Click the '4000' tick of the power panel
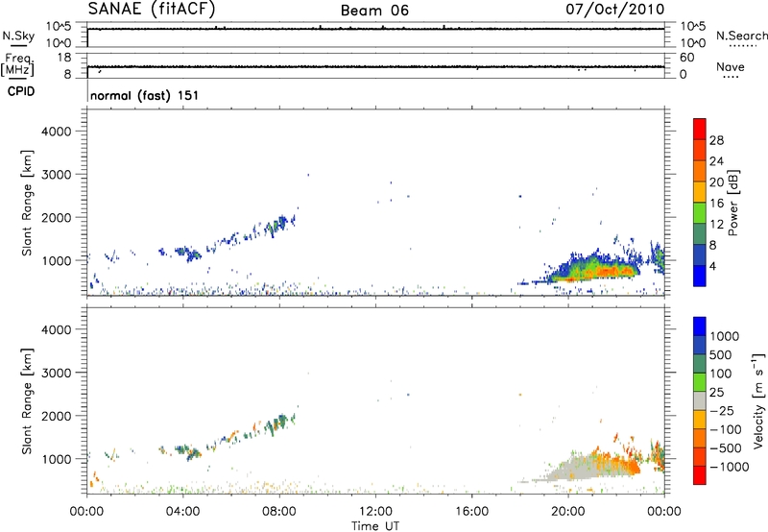Image resolution: width=768 pixels, height=532 pixels. coord(57,132)
